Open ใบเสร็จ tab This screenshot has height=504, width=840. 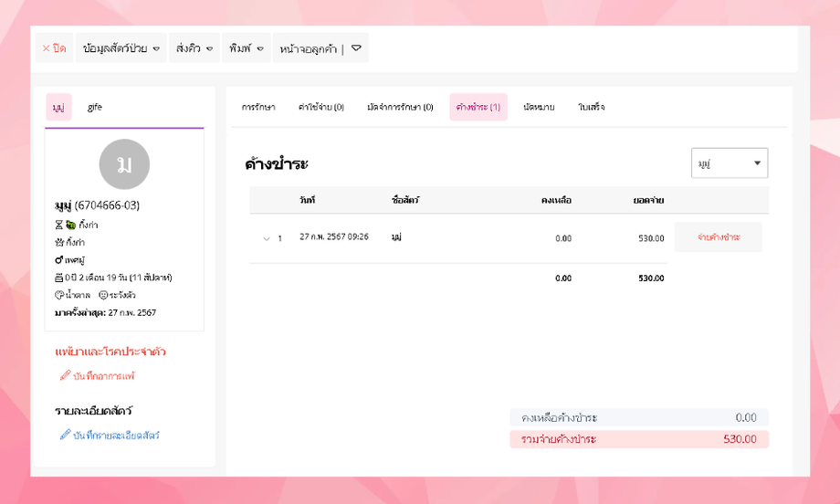592,107
